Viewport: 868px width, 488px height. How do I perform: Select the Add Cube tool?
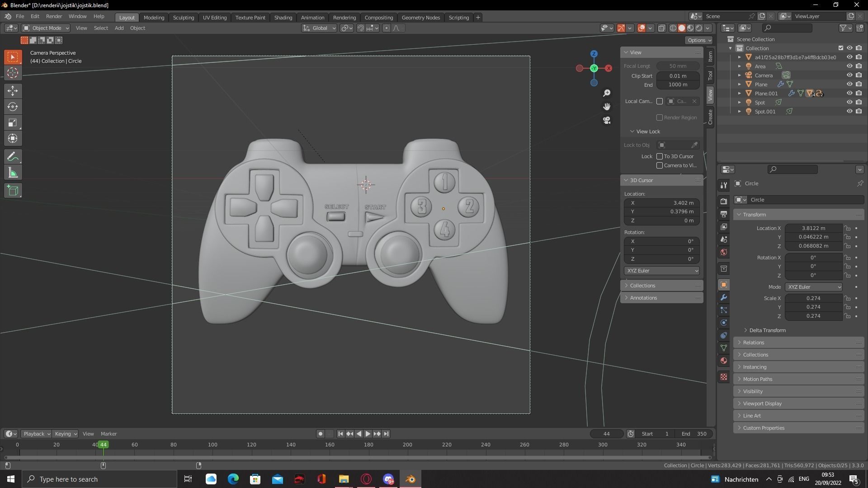(x=13, y=191)
